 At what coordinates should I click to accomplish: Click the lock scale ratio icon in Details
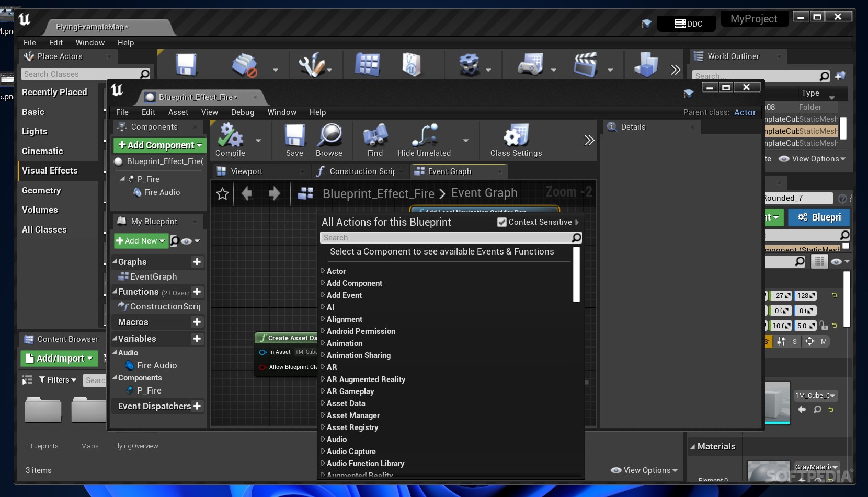coord(824,326)
